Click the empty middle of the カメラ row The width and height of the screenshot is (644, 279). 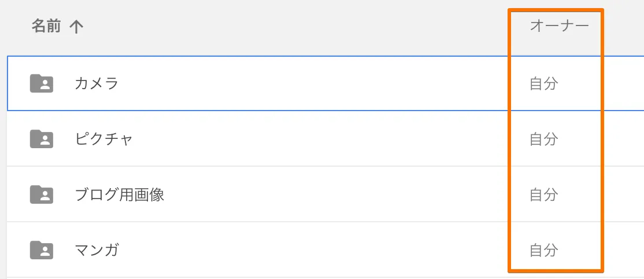click(312, 83)
